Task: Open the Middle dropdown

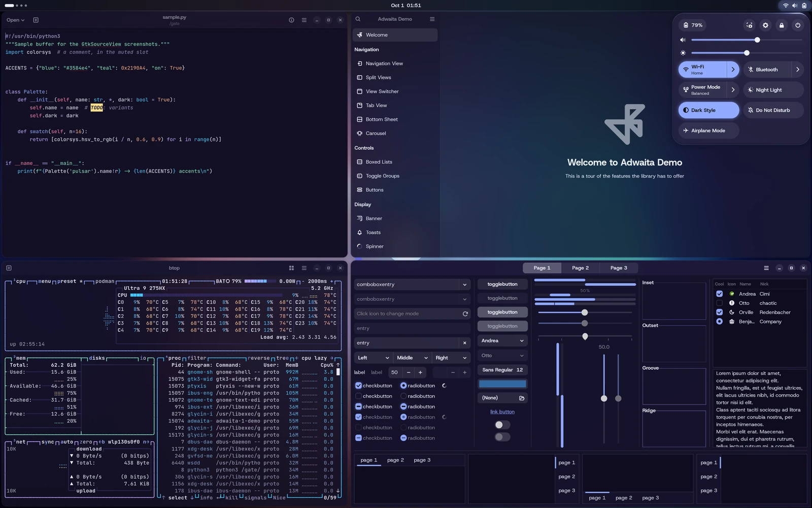Action: [412, 358]
